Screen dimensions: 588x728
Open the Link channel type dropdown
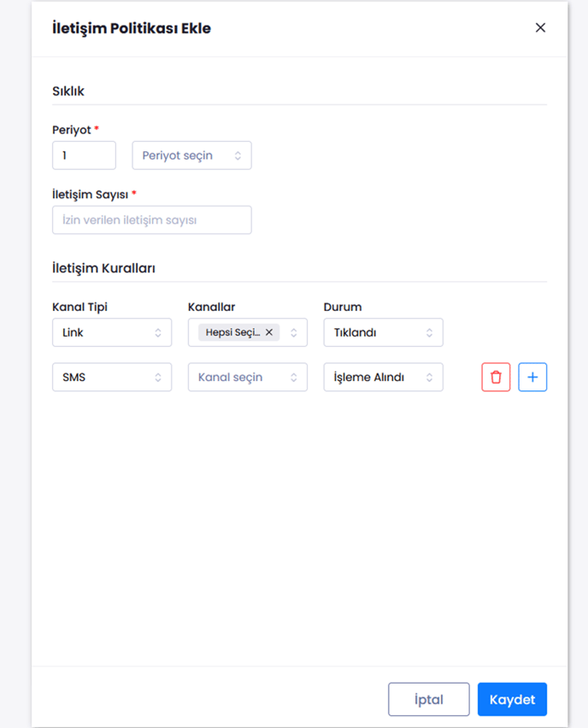pos(112,332)
